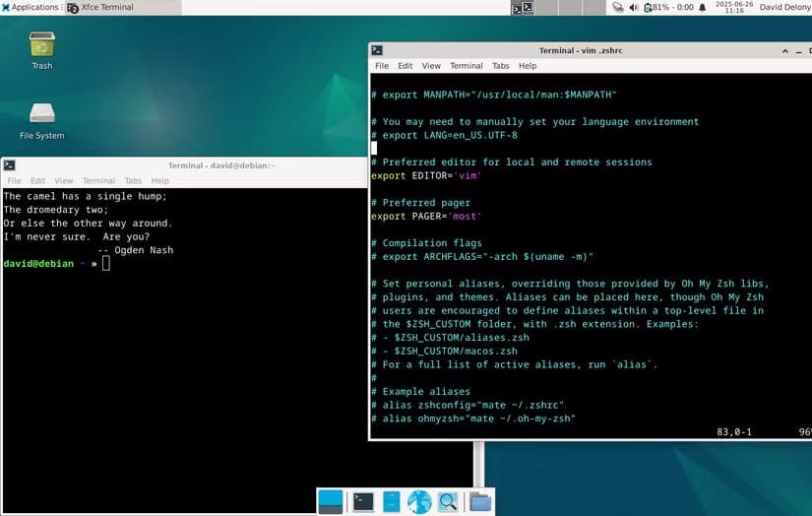Click the vim .zshrc window title bar
The image size is (812, 516).
(581, 50)
